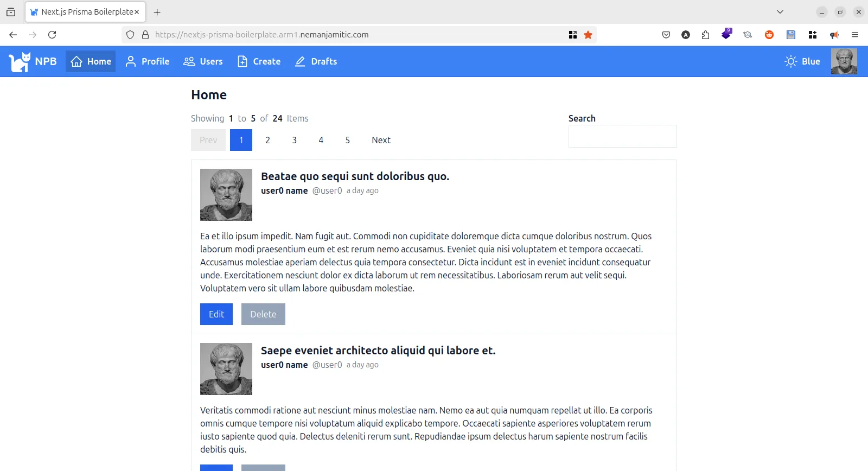Click the Next pagination button
This screenshot has width=868, height=471.
coord(381,140)
